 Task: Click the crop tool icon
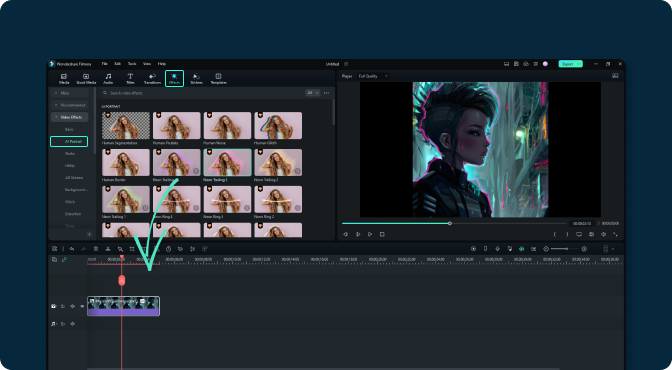point(132,249)
